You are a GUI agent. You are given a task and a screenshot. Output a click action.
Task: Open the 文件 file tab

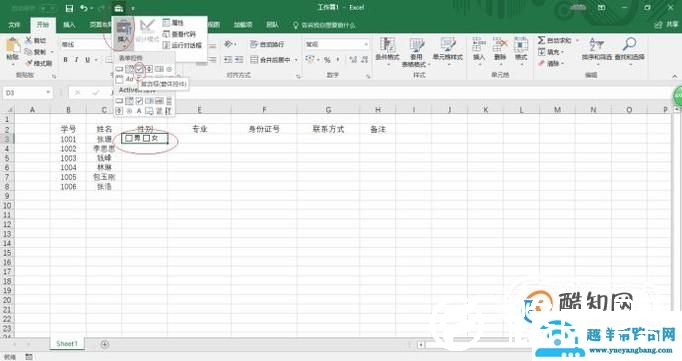[x=14, y=25]
